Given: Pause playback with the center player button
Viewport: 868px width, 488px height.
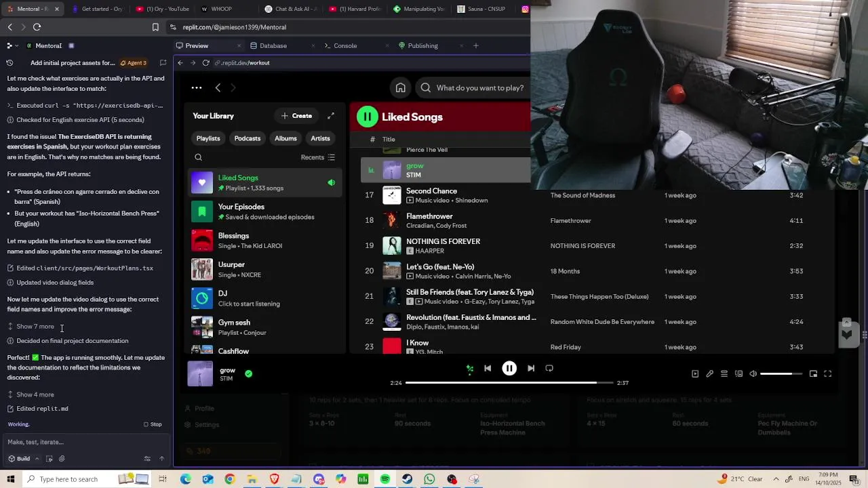Looking at the screenshot, I should [x=509, y=369].
